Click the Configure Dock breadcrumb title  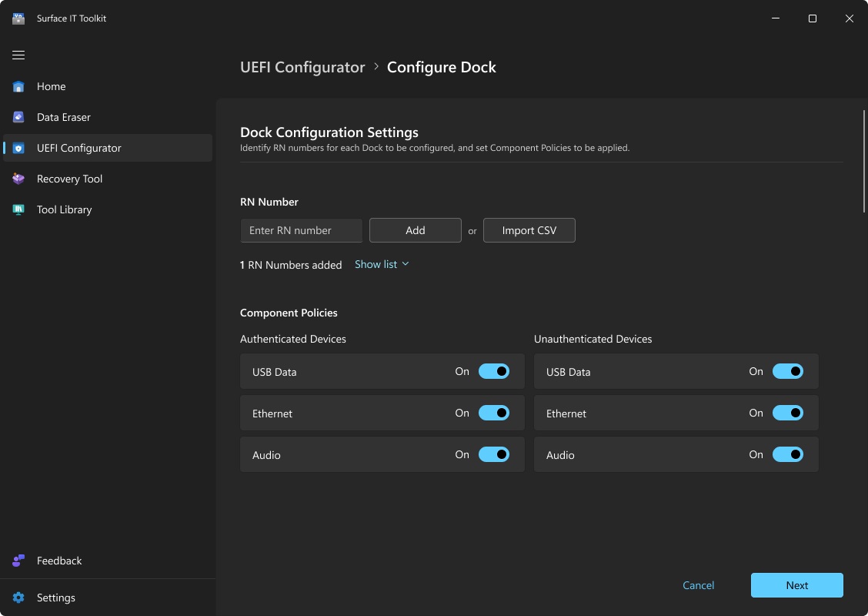[x=441, y=67]
